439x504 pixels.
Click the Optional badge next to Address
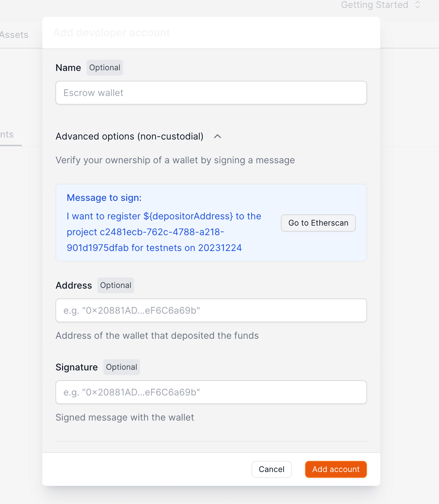tap(116, 285)
